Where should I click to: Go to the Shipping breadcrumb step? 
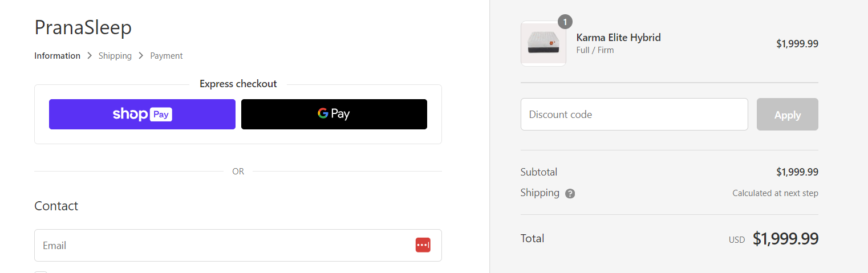pos(115,56)
